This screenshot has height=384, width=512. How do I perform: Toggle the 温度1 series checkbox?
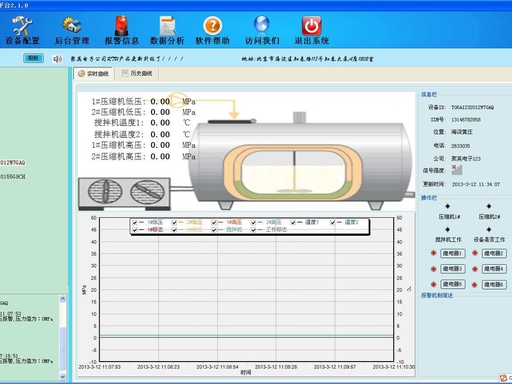coord(293,222)
